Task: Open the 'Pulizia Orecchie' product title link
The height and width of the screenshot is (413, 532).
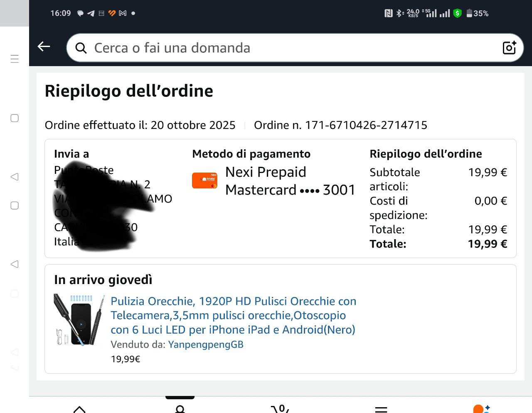Action: pyautogui.click(x=233, y=315)
